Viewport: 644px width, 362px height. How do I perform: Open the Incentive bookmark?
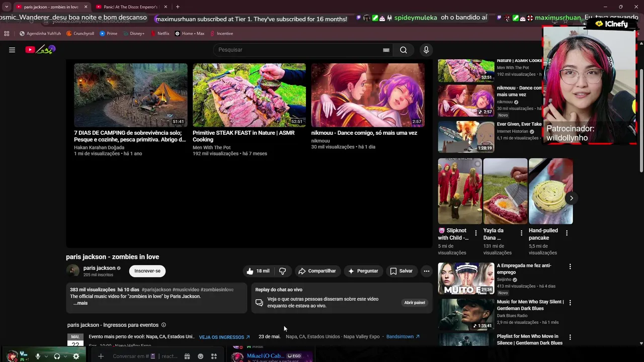pyautogui.click(x=221, y=34)
